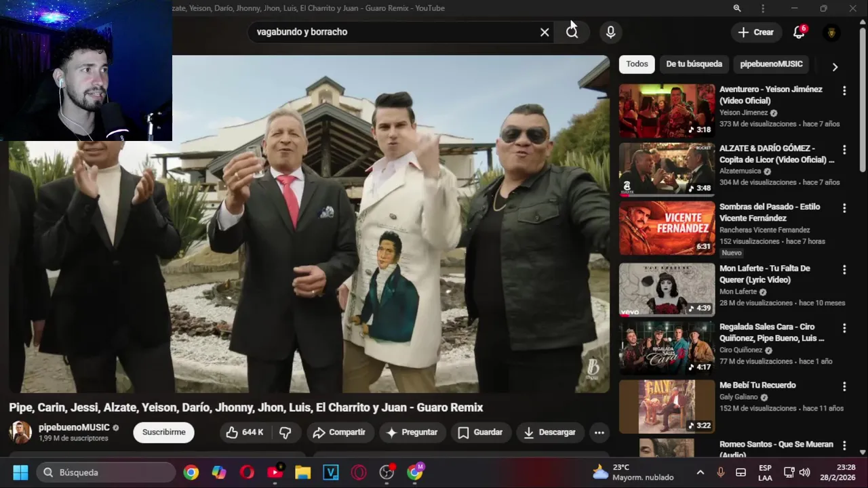The height and width of the screenshot is (488, 868).
Task: Select the De tu búsqueda chip
Action: pyautogui.click(x=694, y=64)
